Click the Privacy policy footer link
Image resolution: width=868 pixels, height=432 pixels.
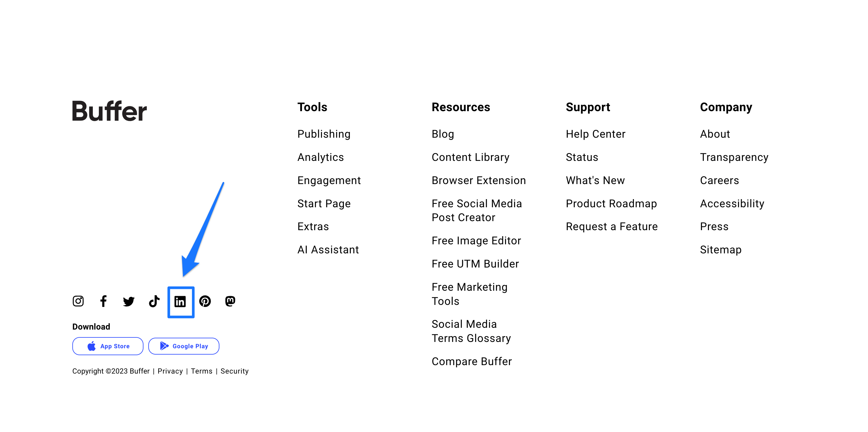point(170,371)
